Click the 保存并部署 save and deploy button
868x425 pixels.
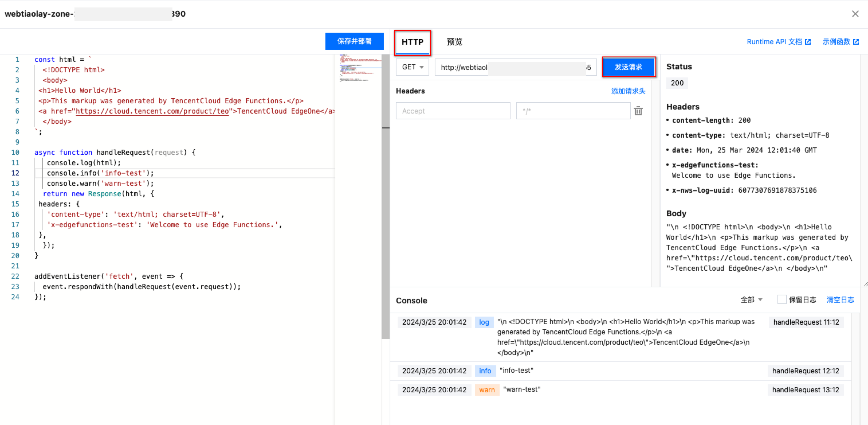[x=354, y=41]
